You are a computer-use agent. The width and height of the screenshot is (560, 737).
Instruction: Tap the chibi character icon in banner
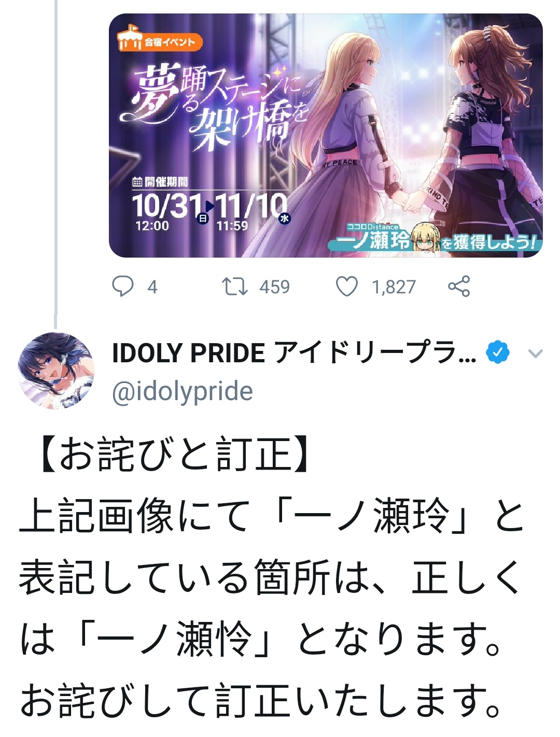pos(426,237)
